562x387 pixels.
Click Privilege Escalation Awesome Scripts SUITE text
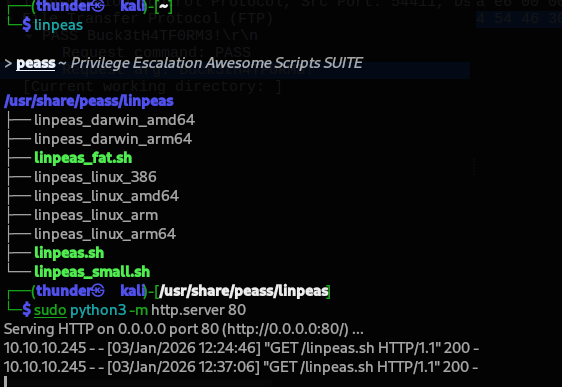[x=217, y=63]
